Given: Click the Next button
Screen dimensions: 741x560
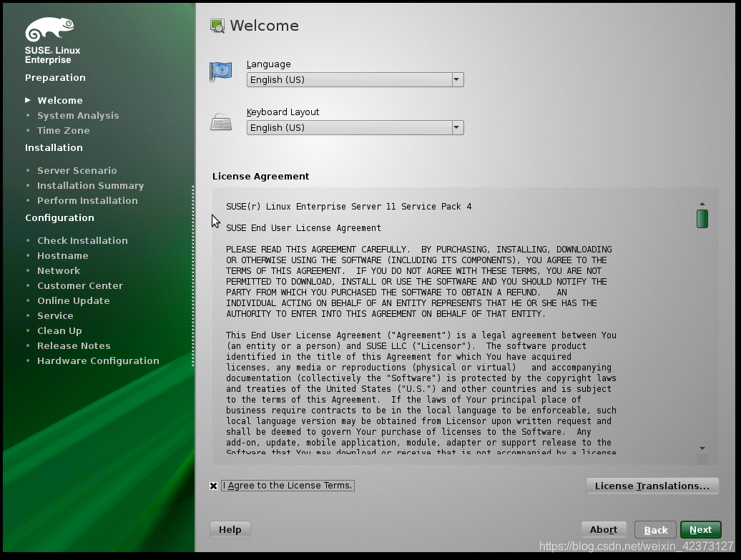Looking at the screenshot, I should pos(700,530).
